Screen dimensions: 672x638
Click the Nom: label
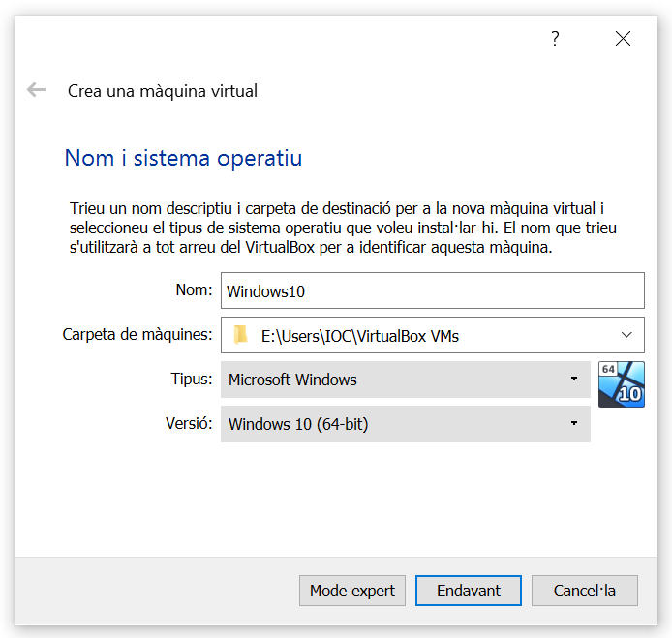click(x=194, y=289)
